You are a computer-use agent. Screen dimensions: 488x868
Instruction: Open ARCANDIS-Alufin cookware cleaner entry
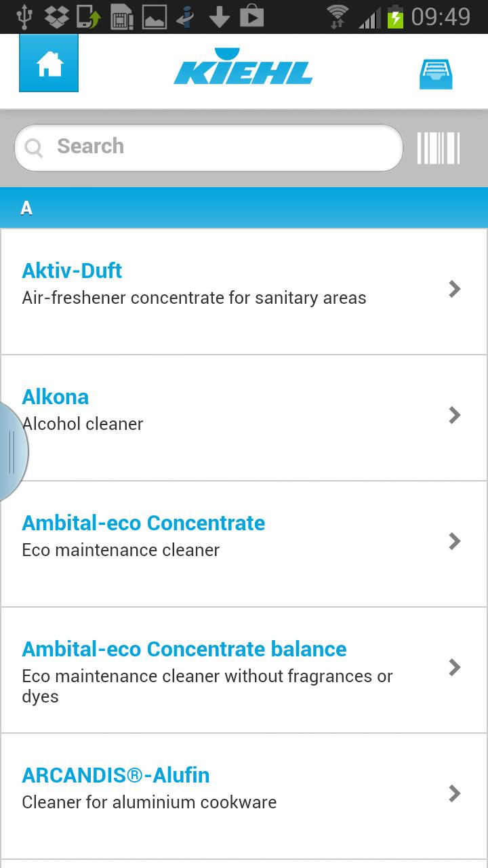tap(115, 775)
